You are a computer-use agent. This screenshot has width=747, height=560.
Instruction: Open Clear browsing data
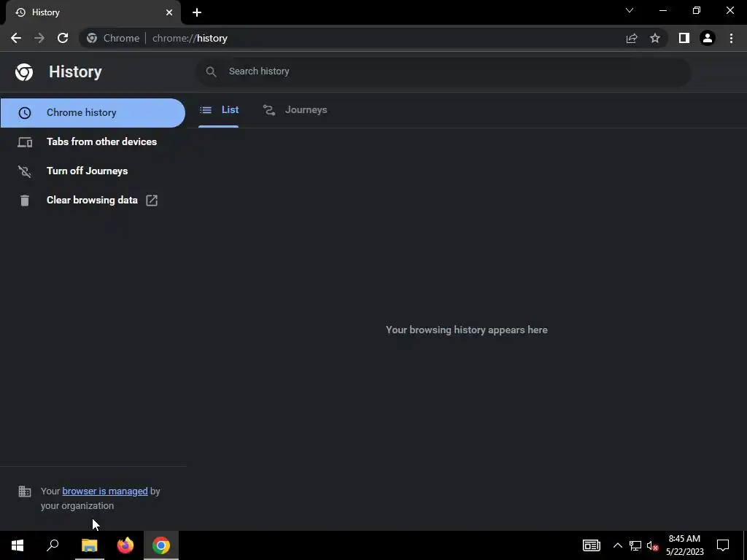(93, 200)
